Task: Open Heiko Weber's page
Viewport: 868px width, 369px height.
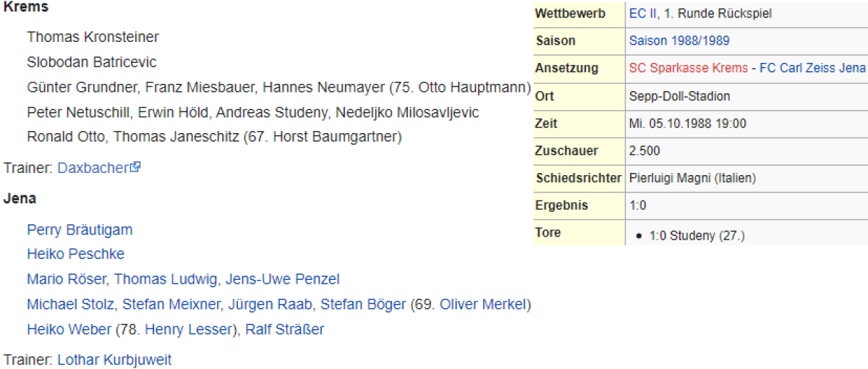Action: 69,330
